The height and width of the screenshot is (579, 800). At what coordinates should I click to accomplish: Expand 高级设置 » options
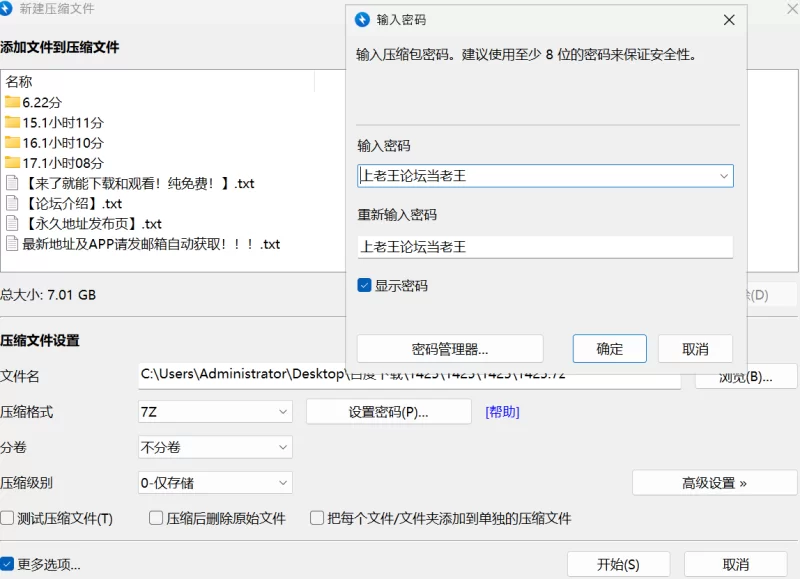[714, 483]
